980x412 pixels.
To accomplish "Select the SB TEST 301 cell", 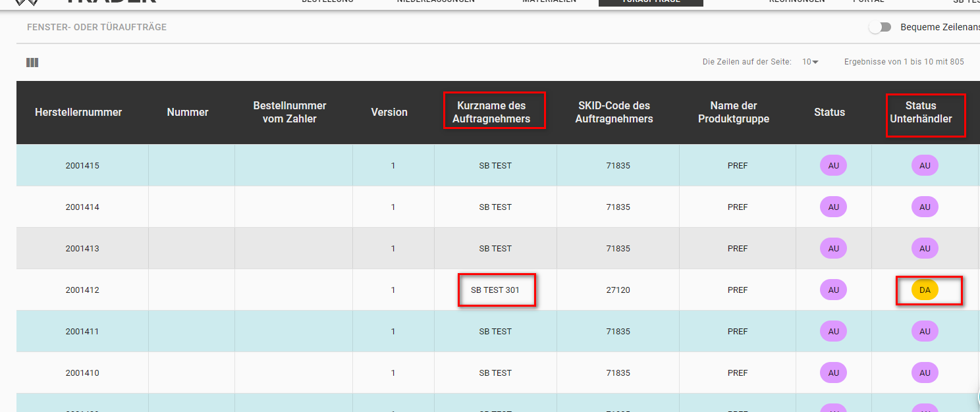I will click(495, 290).
